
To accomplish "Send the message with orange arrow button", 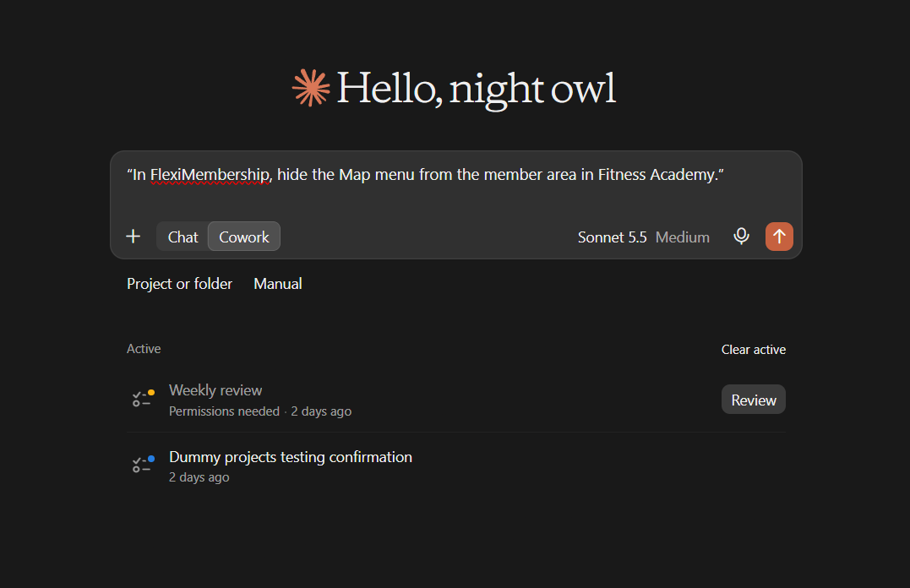I will (x=779, y=237).
